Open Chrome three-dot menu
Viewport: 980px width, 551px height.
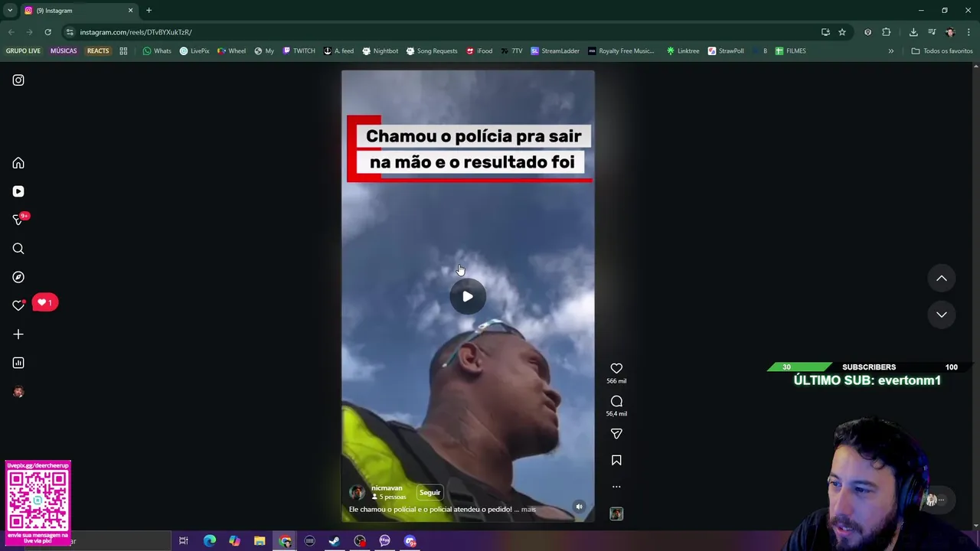tap(969, 32)
